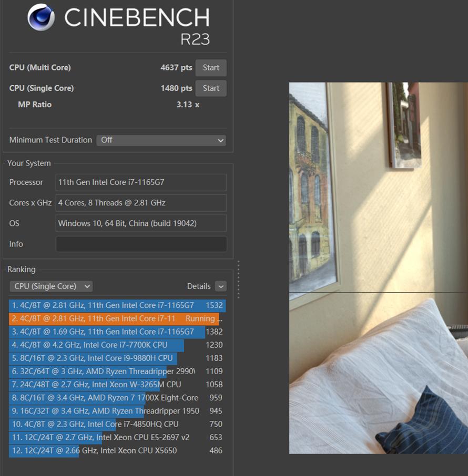Select the Threadripper 1950 ranking row

117,411
